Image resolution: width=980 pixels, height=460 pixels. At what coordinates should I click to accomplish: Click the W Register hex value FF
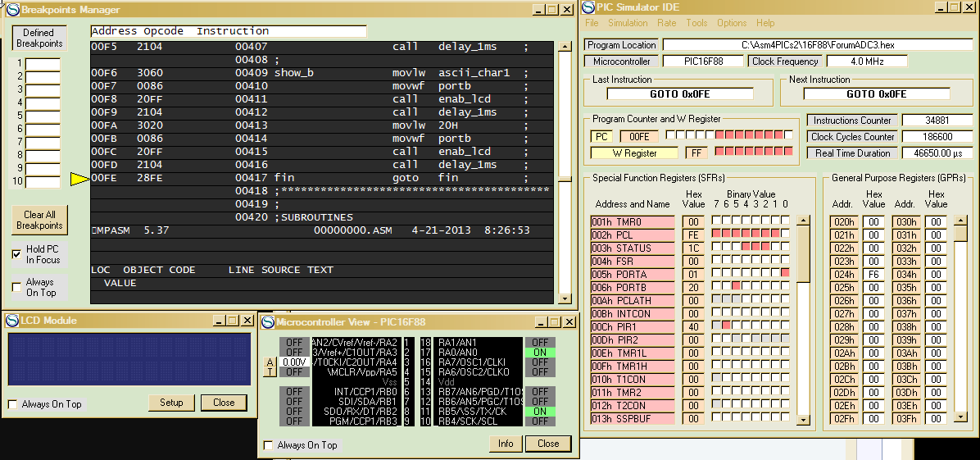point(696,153)
